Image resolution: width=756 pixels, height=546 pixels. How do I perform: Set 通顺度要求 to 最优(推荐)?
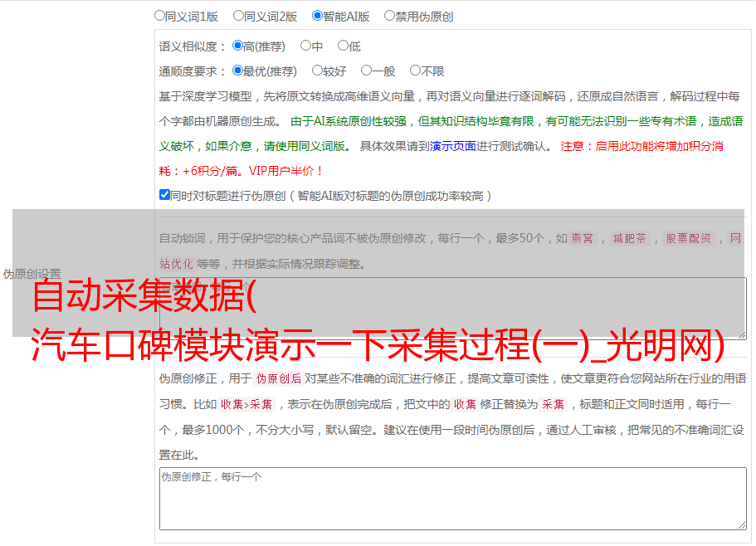[237, 71]
